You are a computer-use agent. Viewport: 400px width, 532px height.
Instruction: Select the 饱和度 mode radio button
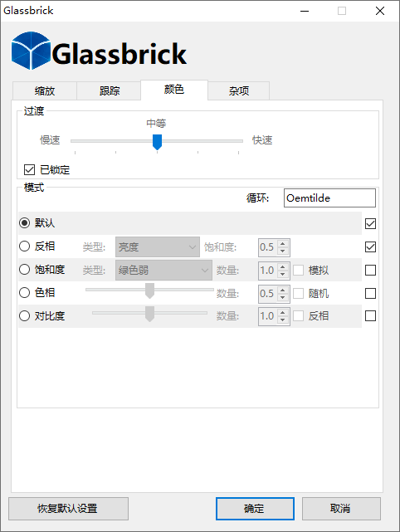tap(24, 270)
